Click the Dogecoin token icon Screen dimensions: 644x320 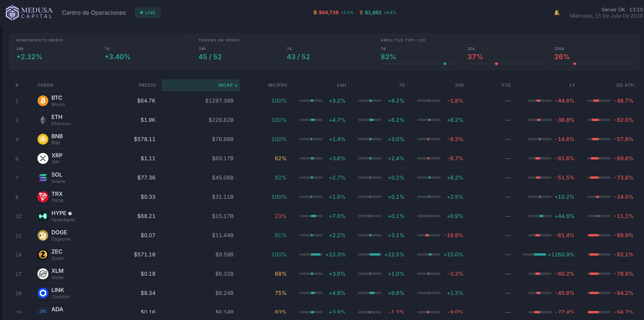(43, 235)
